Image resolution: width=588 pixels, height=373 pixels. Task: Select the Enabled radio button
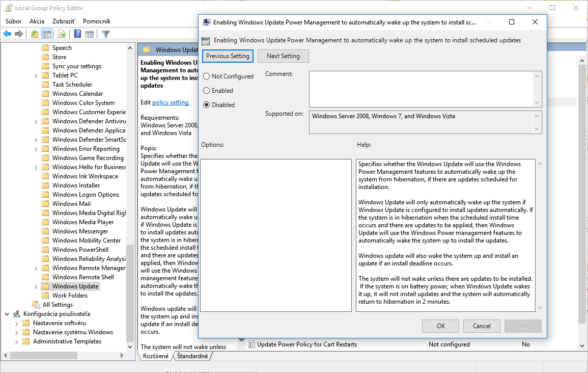(206, 91)
